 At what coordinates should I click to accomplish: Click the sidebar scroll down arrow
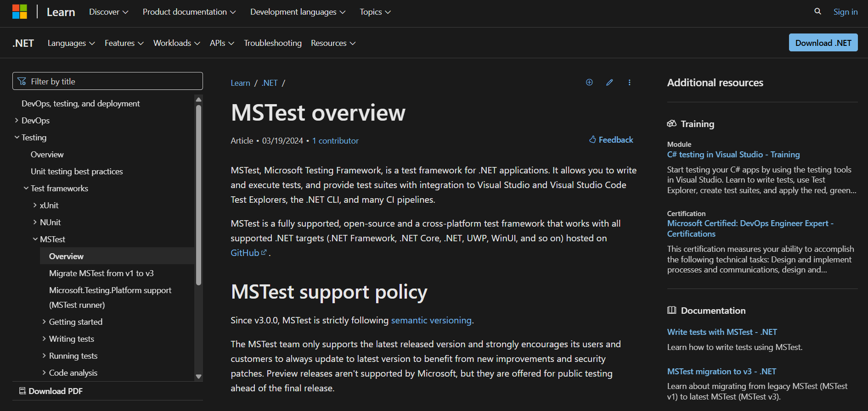point(198,377)
